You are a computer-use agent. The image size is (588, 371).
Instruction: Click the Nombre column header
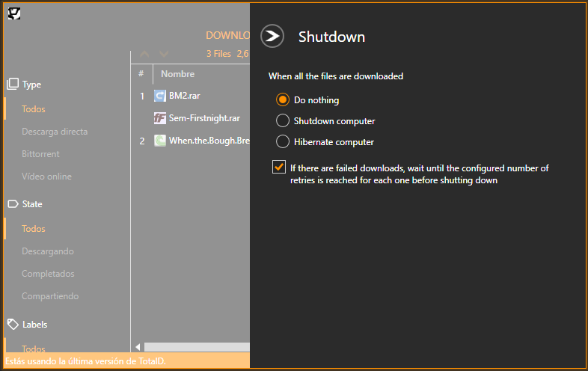178,74
